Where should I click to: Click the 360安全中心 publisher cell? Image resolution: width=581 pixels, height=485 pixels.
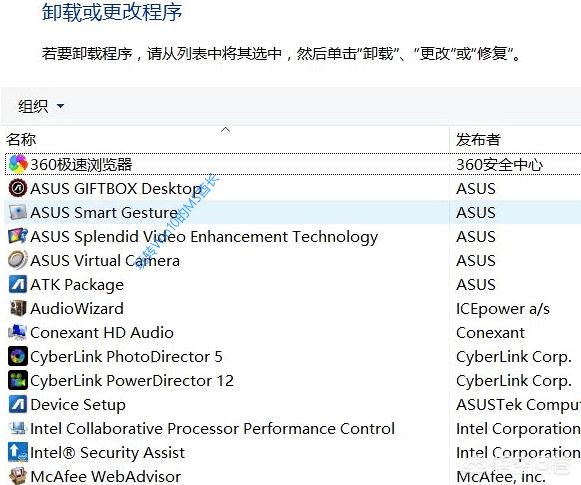pos(499,165)
